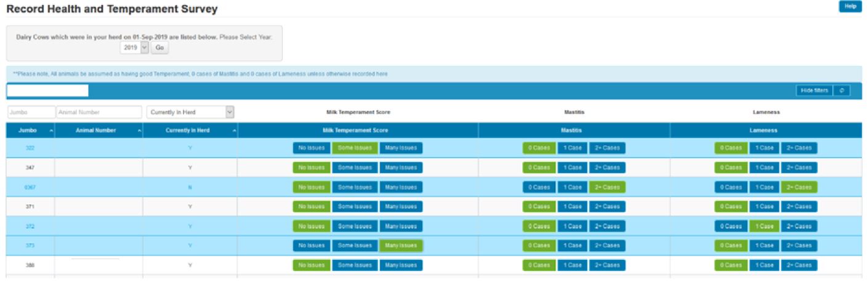Set cow 0367 Mastitis to 0 Cases
Viewport: 868px width, 285px height.
539,187
